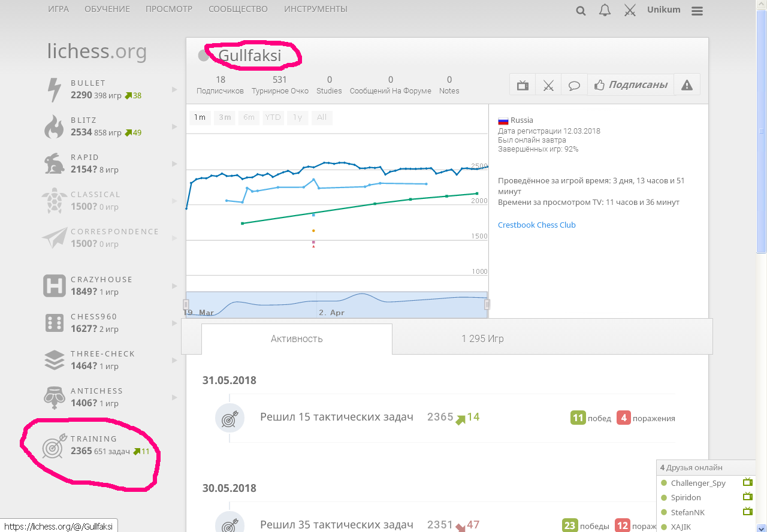Open 0 Studies link
This screenshot has height=532, width=767.
[x=329, y=85]
